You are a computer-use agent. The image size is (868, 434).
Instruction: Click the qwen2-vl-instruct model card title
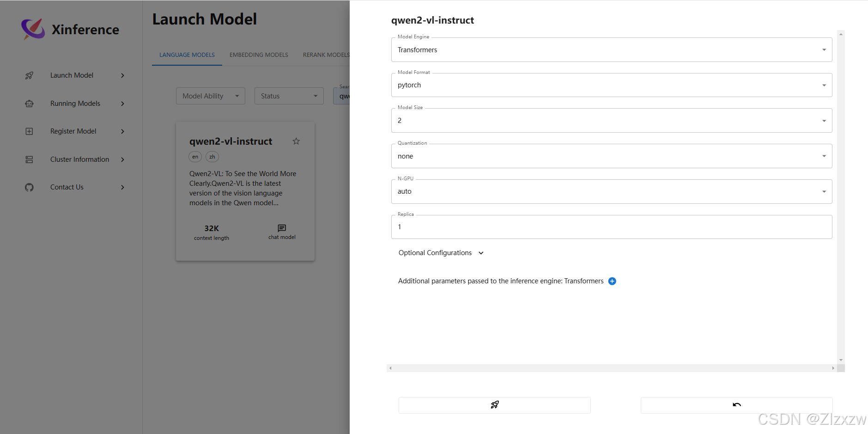(x=231, y=141)
